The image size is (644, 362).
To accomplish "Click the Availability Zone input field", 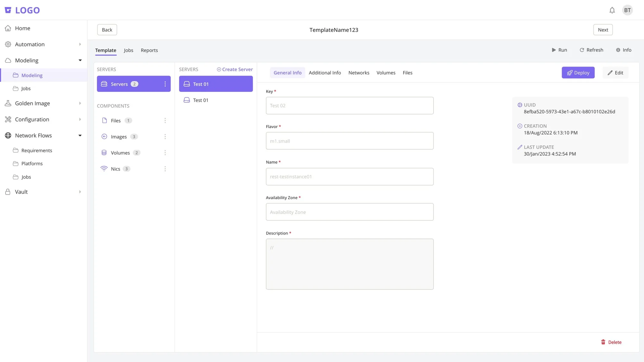I will point(350,212).
